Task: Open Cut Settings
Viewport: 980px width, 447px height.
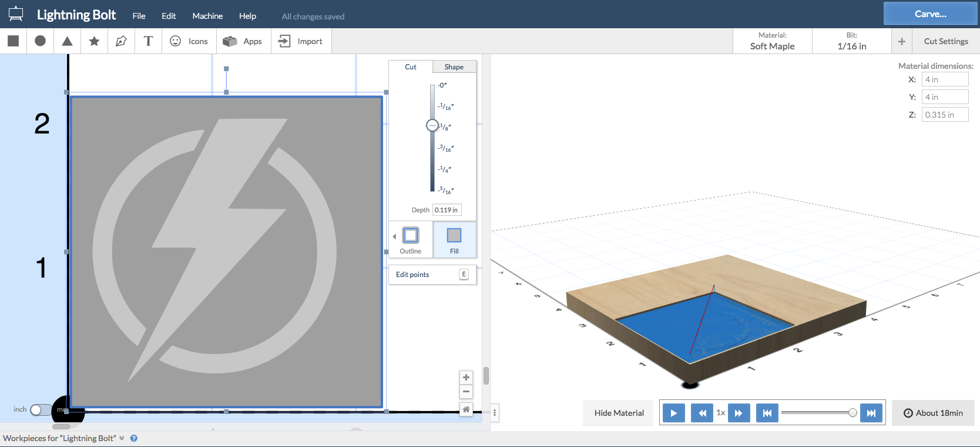Action: (x=946, y=41)
